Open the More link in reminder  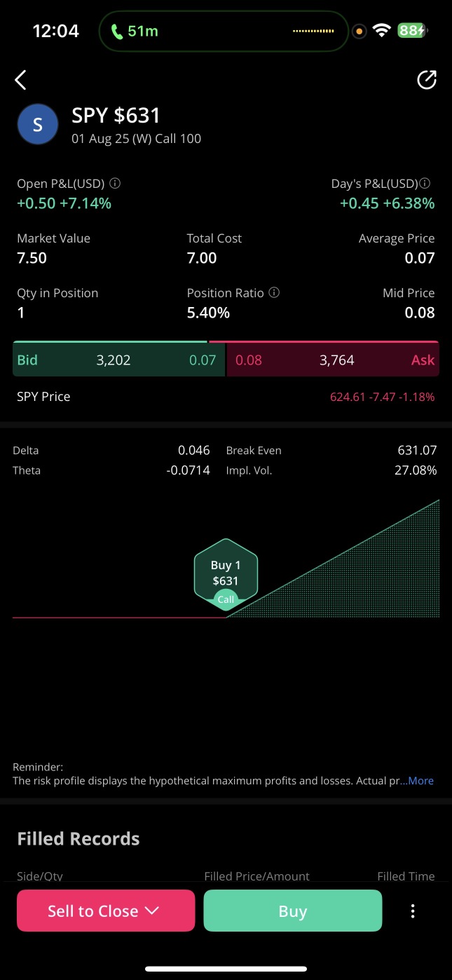coord(420,781)
